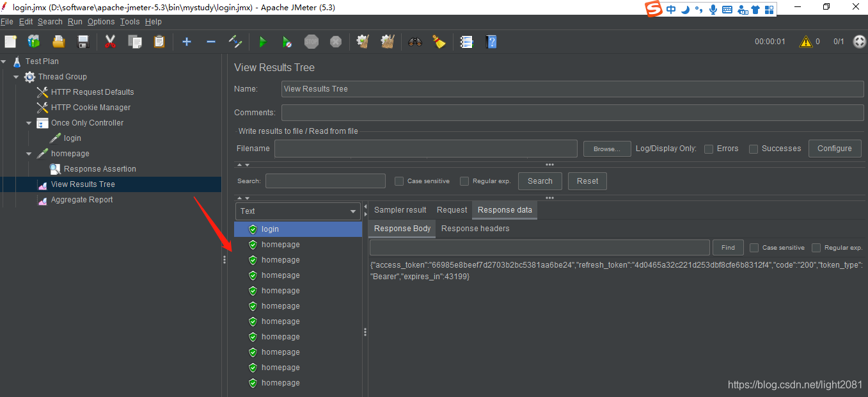Switch to the Request tab
Viewport: 868px width, 397px height.
(x=452, y=210)
